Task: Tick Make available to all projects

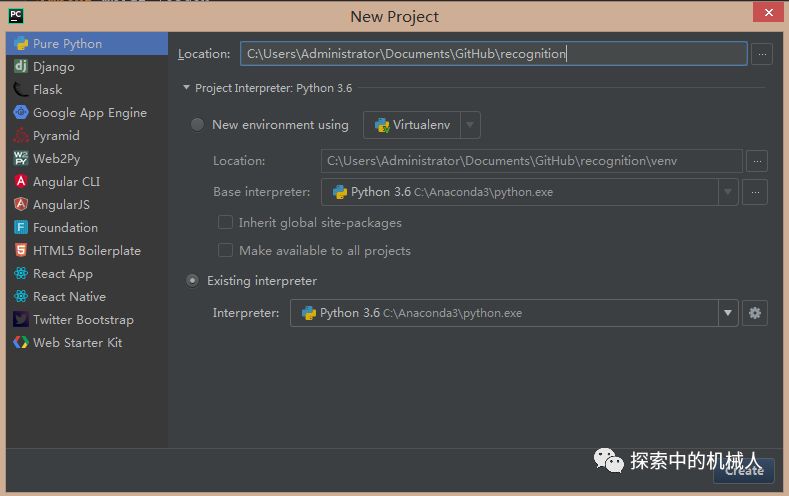Action: click(x=225, y=250)
